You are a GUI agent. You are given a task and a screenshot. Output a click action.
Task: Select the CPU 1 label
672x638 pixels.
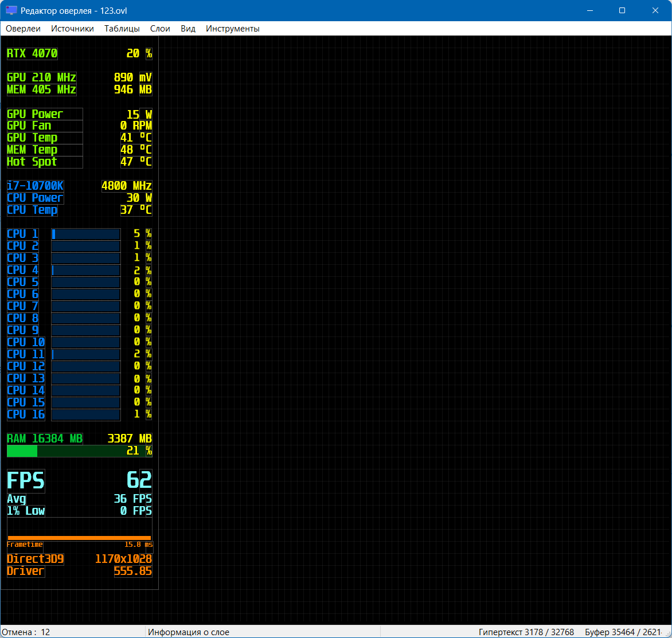(23, 234)
